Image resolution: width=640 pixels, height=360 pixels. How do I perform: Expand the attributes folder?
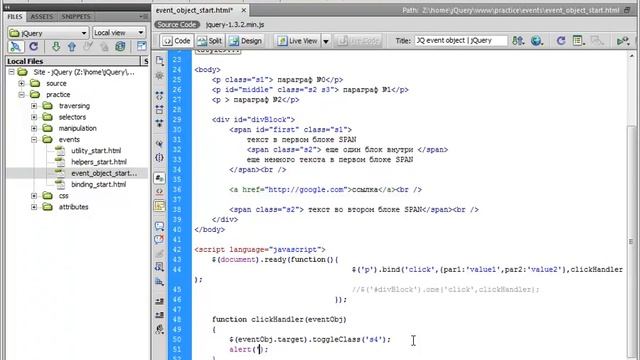tap(34, 207)
